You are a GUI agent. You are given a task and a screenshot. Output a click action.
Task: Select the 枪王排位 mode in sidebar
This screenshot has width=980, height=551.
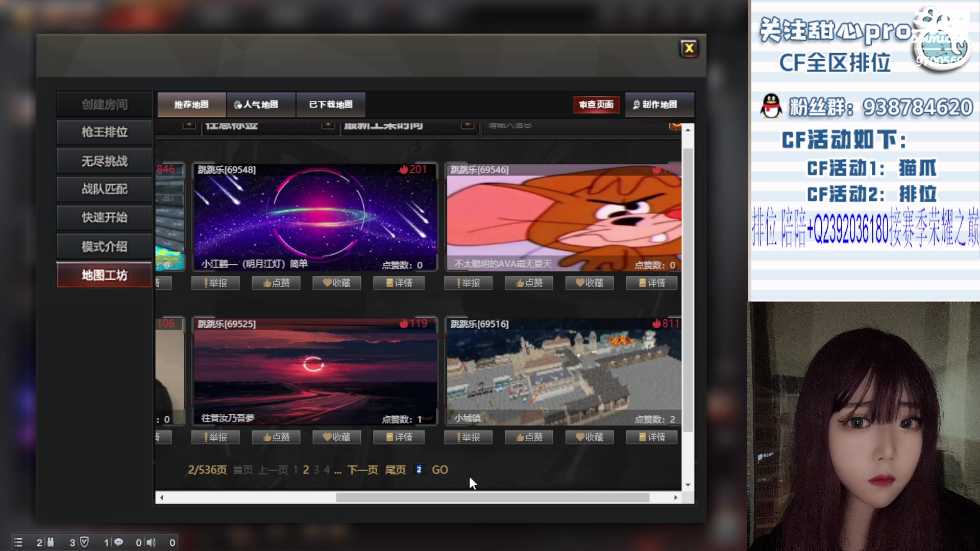click(x=104, y=132)
